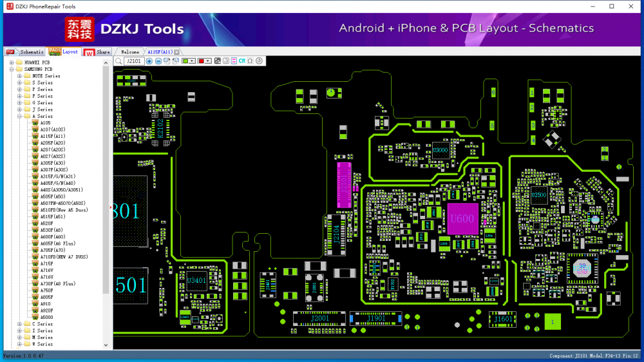This screenshot has width=644, height=362.
Task: Expand the NOTE Series folder
Action: tap(19, 76)
